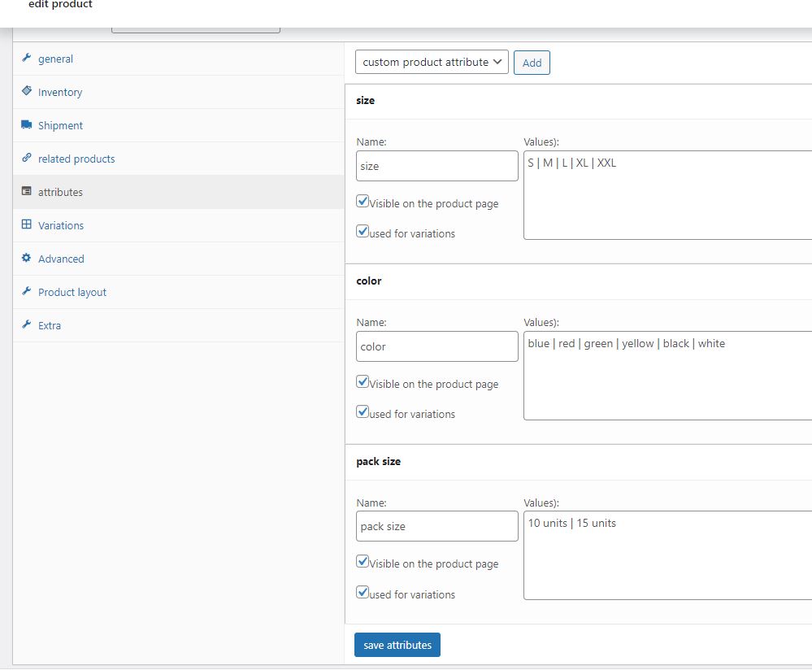The image size is (812, 670).
Task: Click the Variations grid icon
Action: coord(26,224)
